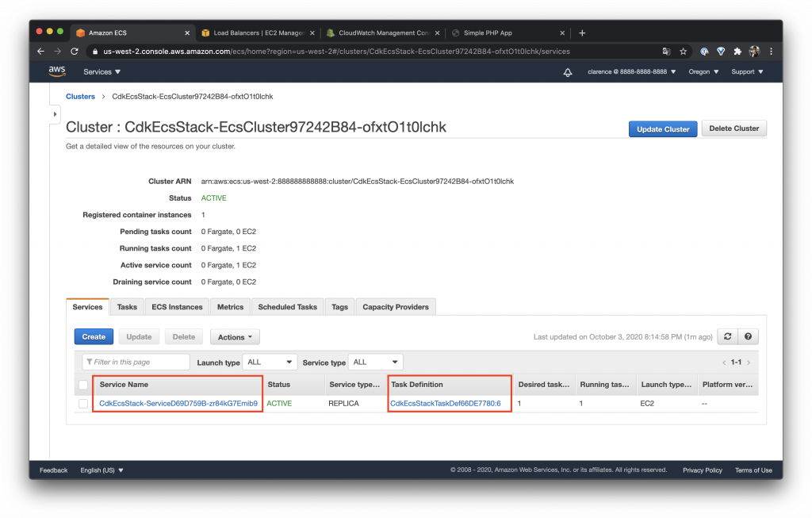Image resolution: width=812 pixels, height=518 pixels.
Task: Click the Feedback link in footer
Action: [x=53, y=470]
